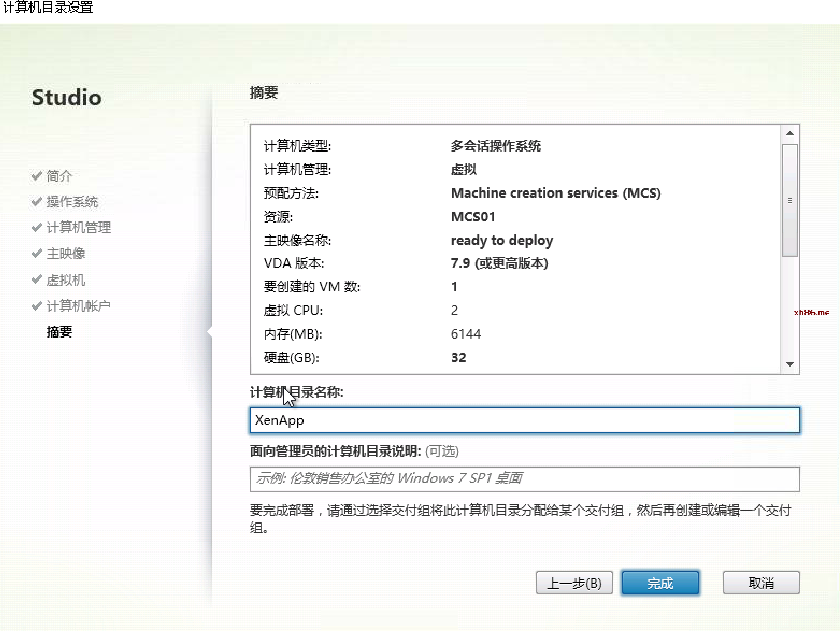This screenshot has height=631, width=840.
Task: Cancel the wizard with 取消
Action: coord(761,583)
